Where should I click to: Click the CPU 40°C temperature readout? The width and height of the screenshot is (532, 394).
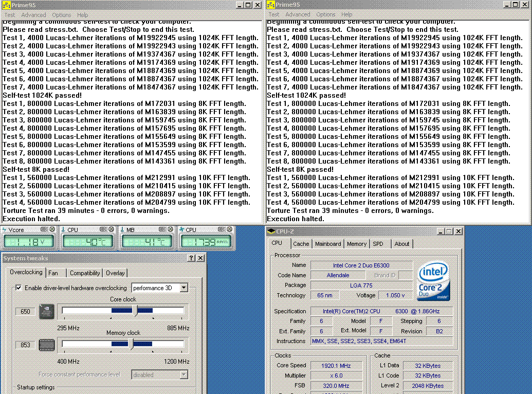[x=87, y=242]
